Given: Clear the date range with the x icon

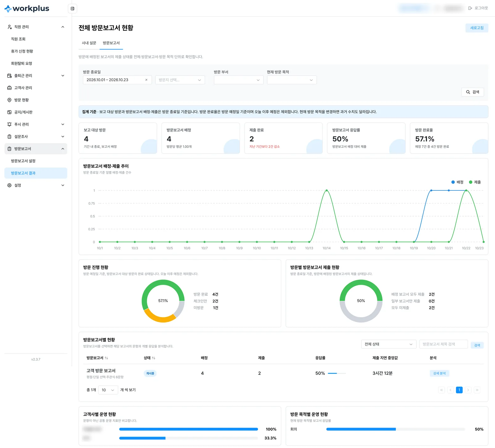Looking at the screenshot, I should pyautogui.click(x=146, y=80).
